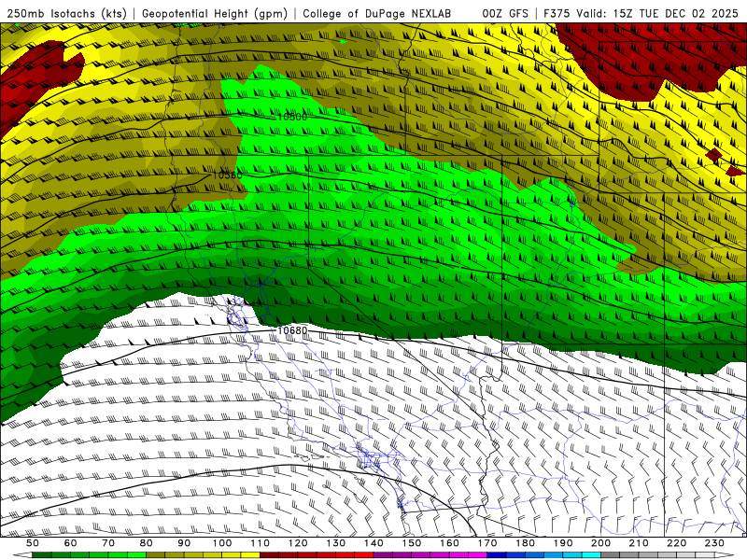The width and height of the screenshot is (747, 560).
Task: Click the 80 value on the color scale
Action: pyautogui.click(x=147, y=543)
